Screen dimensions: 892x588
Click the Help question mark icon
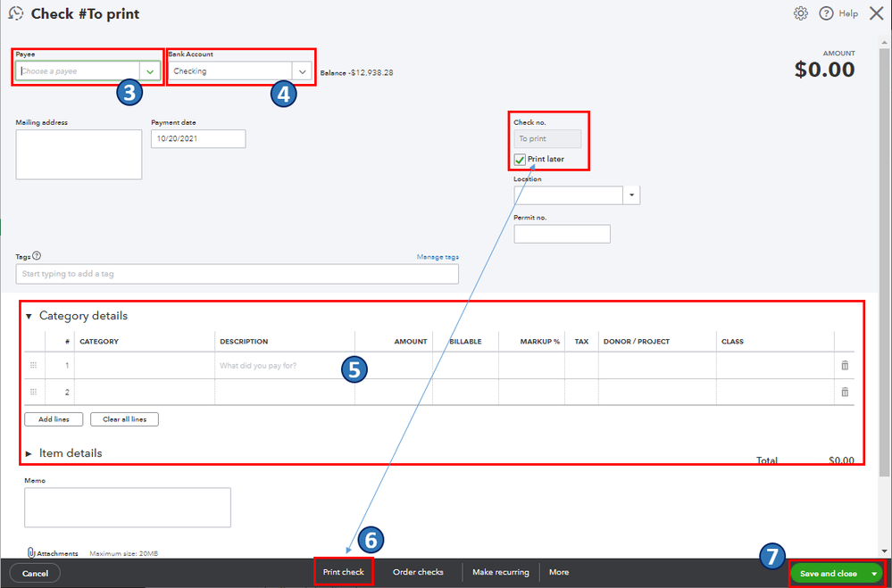click(x=826, y=13)
